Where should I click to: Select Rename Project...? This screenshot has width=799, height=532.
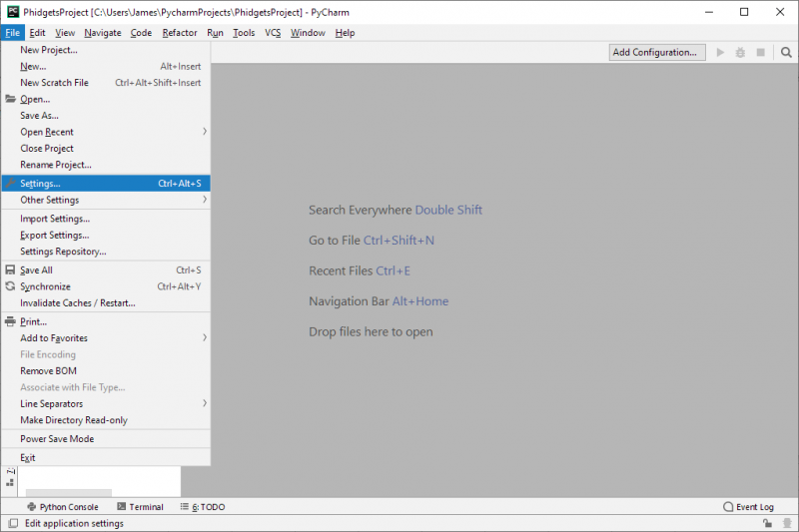[x=106, y=165]
